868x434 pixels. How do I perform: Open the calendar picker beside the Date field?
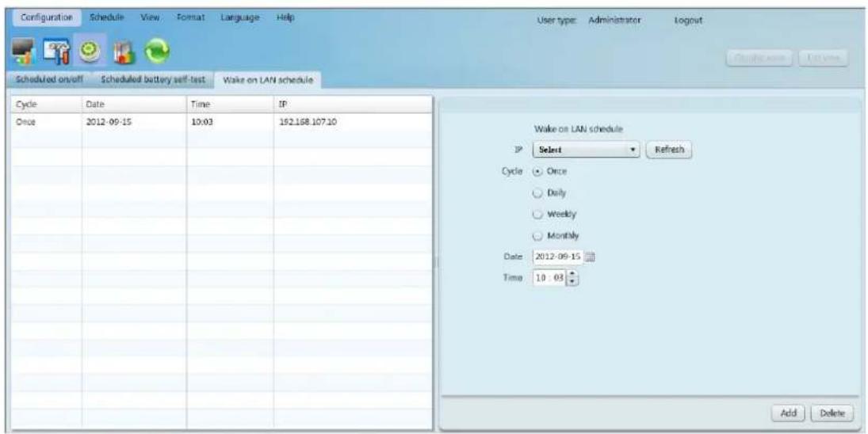coord(590,257)
